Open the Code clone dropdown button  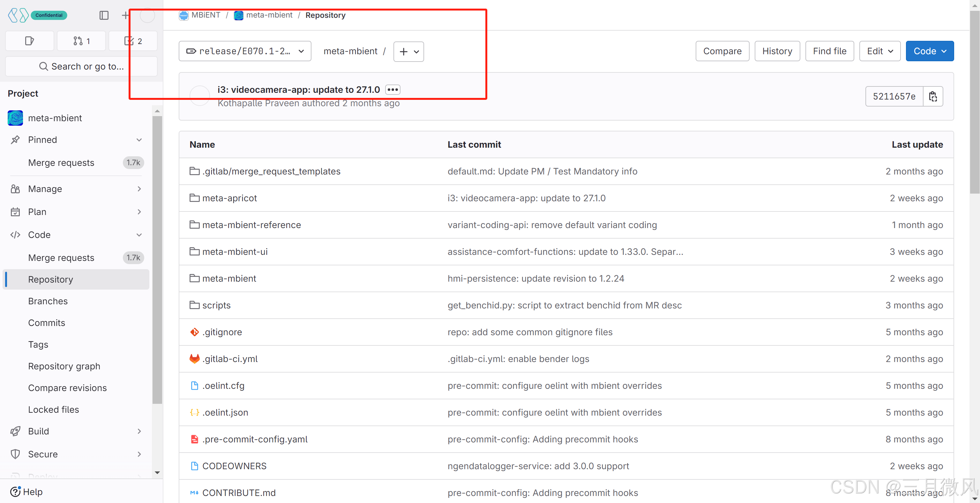(929, 51)
